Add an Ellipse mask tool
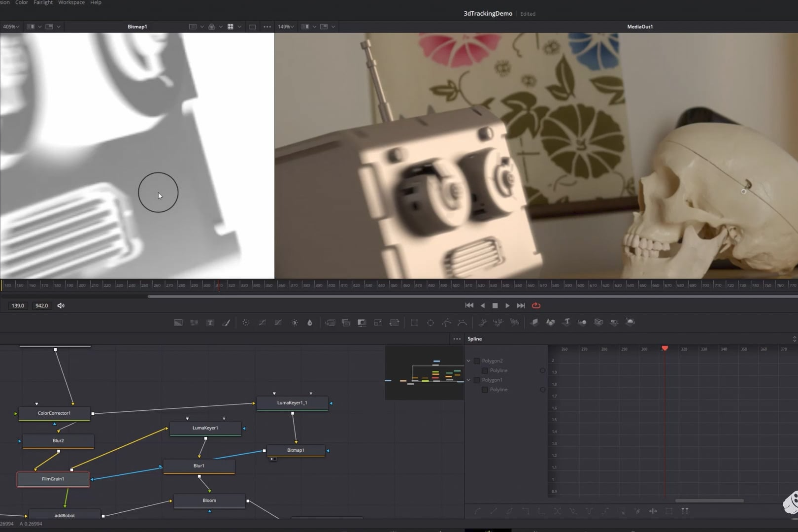Image resolution: width=798 pixels, height=532 pixels. [431, 323]
